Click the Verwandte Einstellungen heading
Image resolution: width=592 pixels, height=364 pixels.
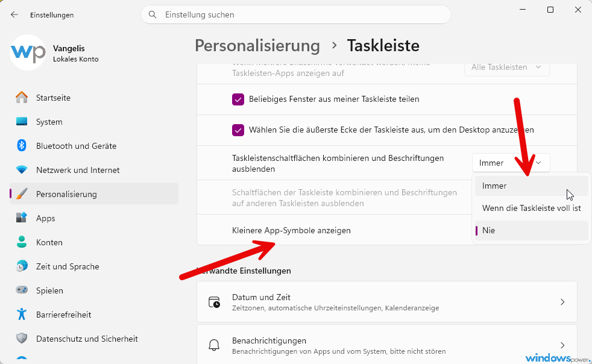pos(244,271)
